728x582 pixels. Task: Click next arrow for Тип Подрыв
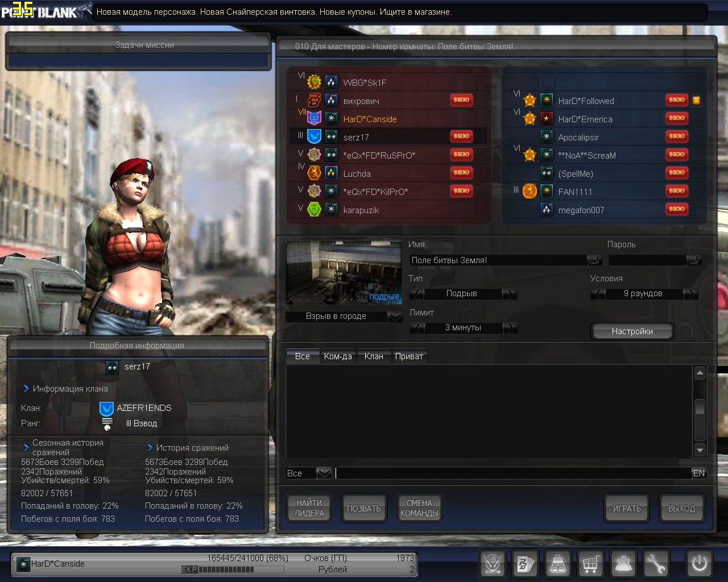510,294
